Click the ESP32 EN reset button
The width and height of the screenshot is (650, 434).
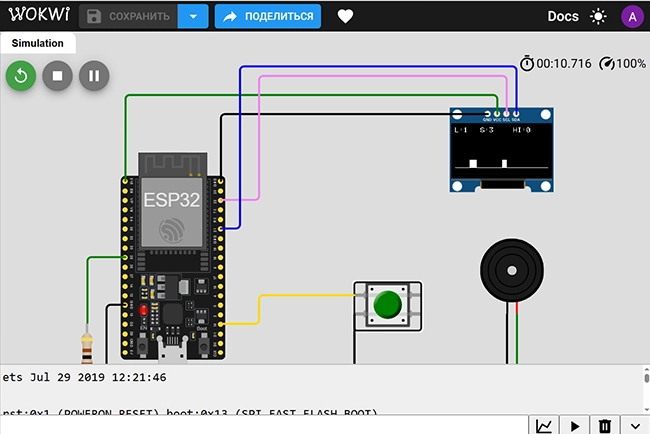pyautogui.click(x=143, y=347)
